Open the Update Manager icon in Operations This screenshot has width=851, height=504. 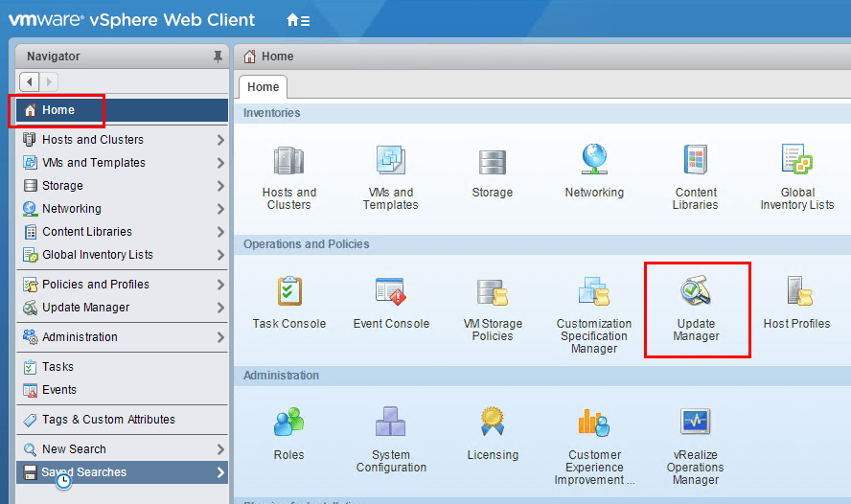coord(696,290)
